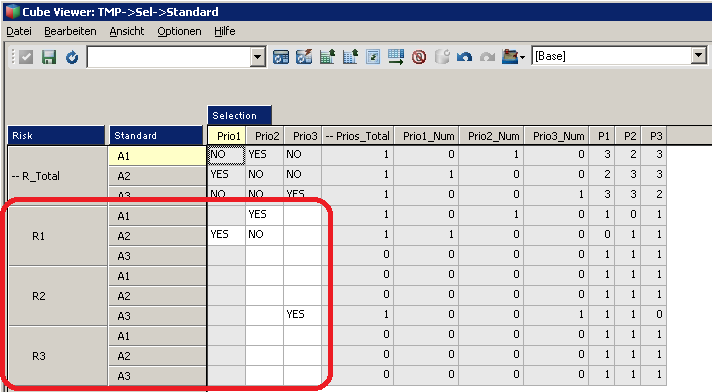This screenshot has width=712, height=392.
Task: Select A2 row header under R_Total
Action: (157, 176)
